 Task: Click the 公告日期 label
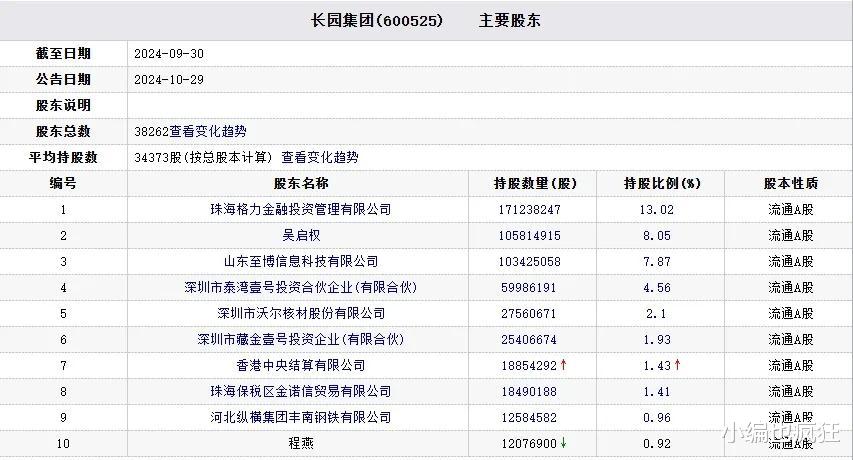(63, 79)
